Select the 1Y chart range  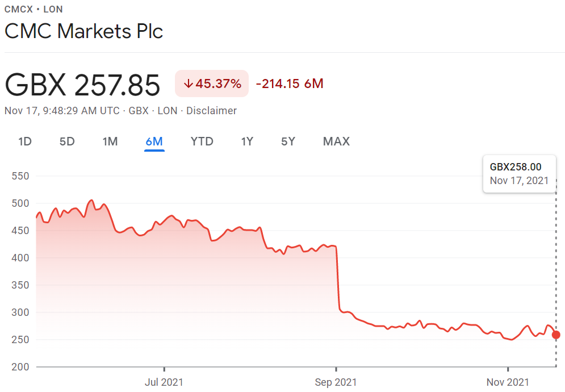click(x=247, y=141)
